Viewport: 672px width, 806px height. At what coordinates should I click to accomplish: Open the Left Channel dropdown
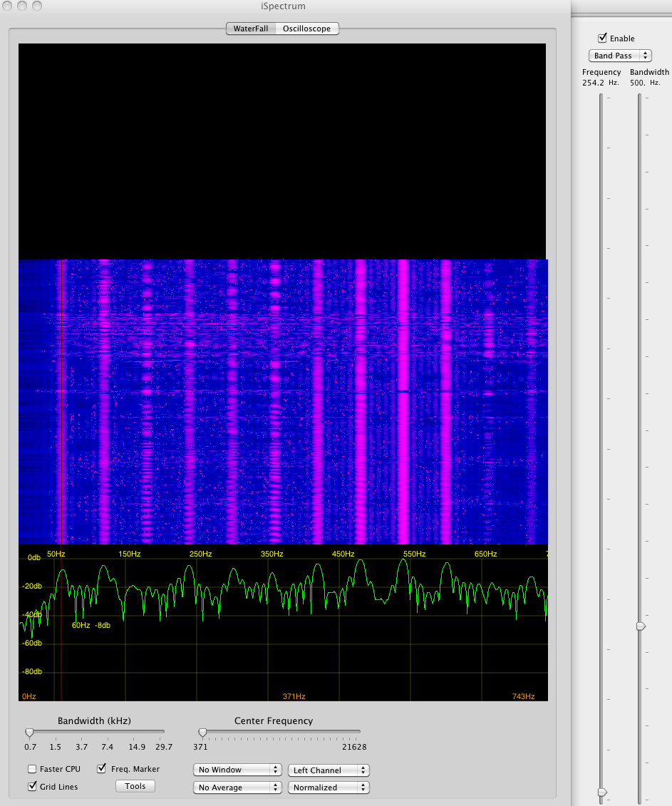(329, 770)
